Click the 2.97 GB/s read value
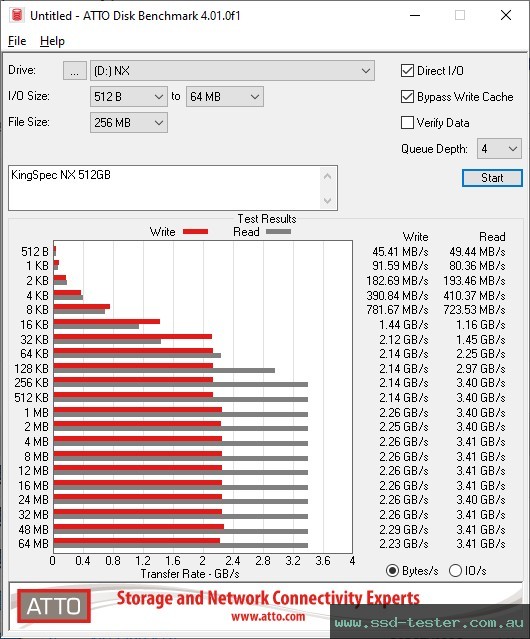This screenshot has height=639, width=530. click(x=481, y=369)
